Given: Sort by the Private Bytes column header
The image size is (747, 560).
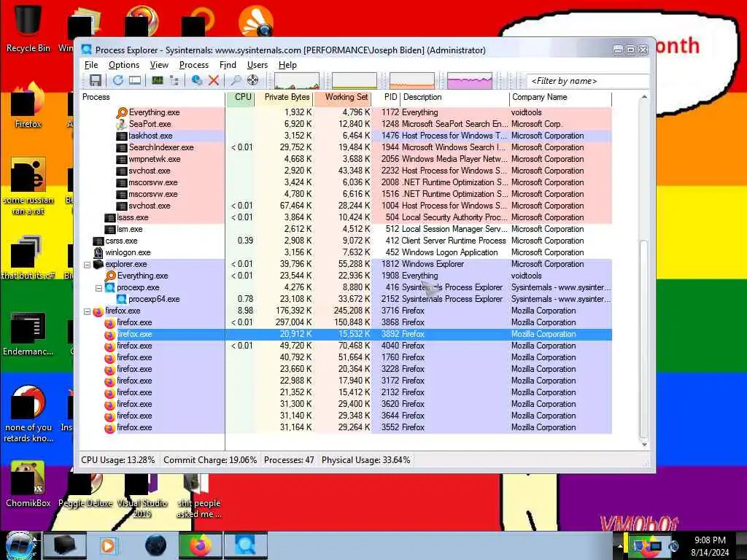Looking at the screenshot, I should click(x=284, y=97).
